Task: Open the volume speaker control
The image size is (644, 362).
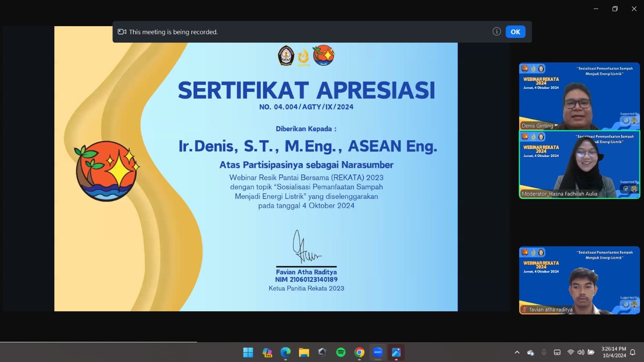Action: [x=580, y=352]
